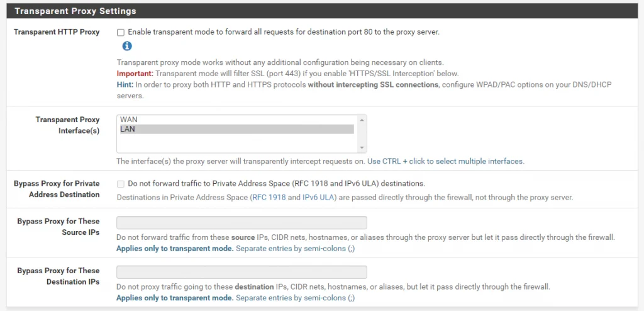Click the 'Bypass Proxy for These Source IPs' label
The height and width of the screenshot is (311, 644).
click(x=58, y=227)
